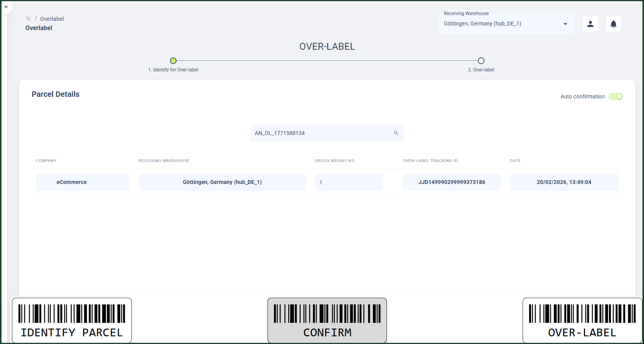Click the '1. Identify for Over-label' step label
Screen dimensions: 644x344
coord(173,70)
